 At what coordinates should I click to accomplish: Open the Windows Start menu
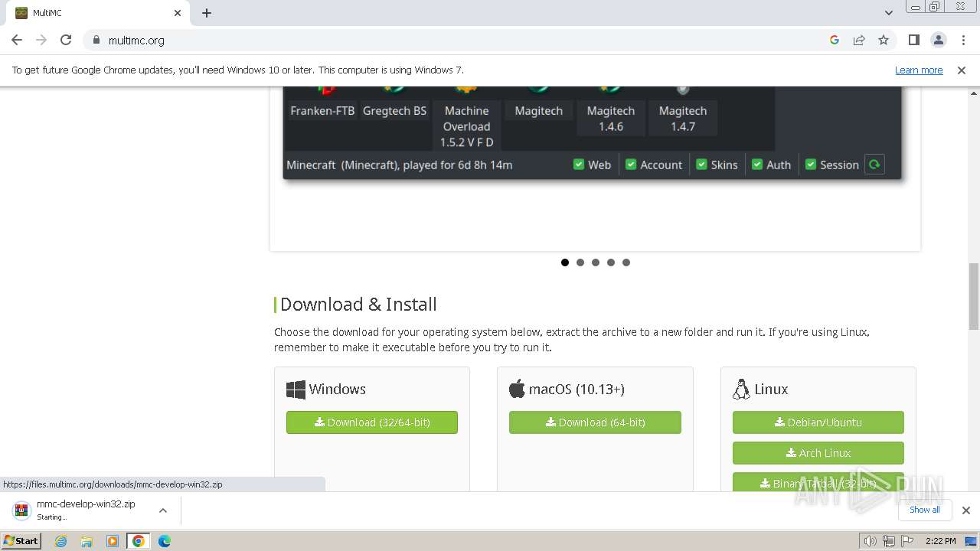(x=21, y=540)
